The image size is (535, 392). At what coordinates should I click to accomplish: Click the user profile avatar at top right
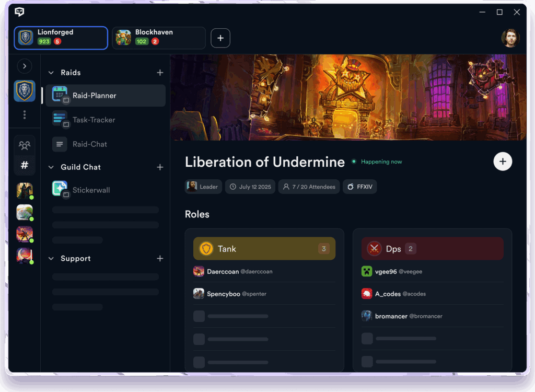pos(510,38)
